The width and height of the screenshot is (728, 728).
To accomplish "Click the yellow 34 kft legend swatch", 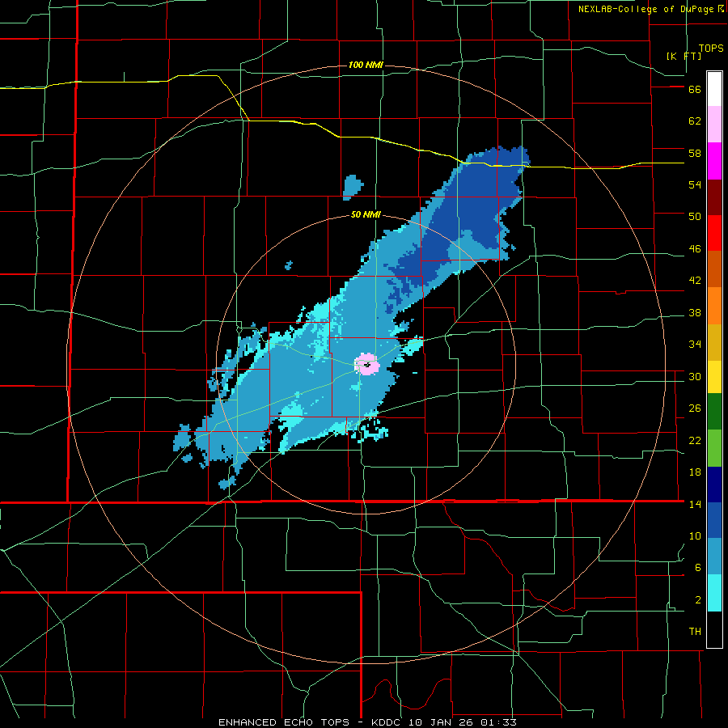I will [x=714, y=377].
